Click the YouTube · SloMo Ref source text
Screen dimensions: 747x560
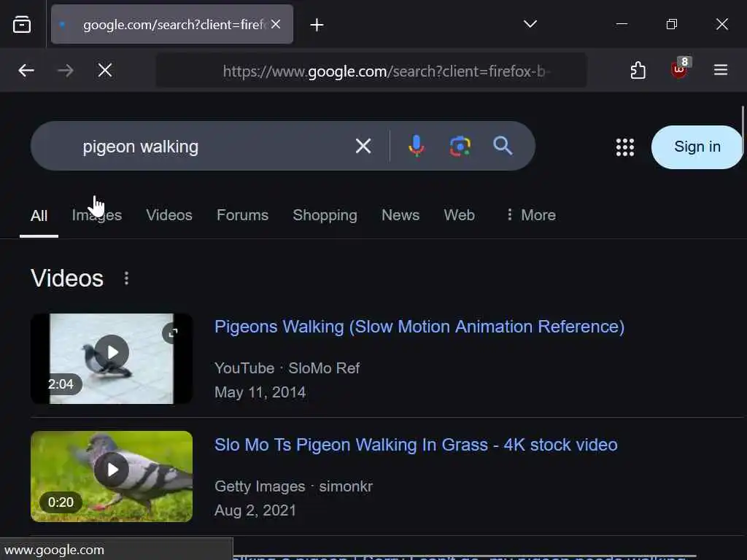coord(287,368)
